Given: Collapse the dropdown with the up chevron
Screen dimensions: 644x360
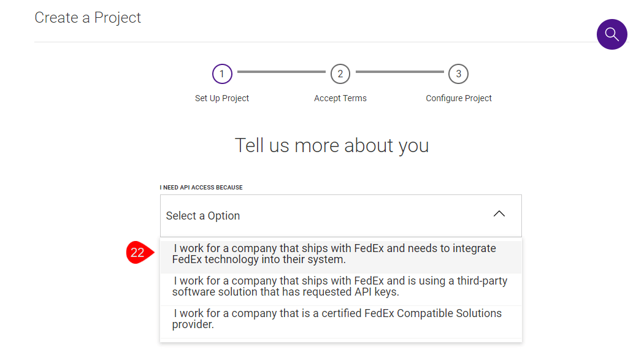Looking at the screenshot, I should [x=499, y=214].
